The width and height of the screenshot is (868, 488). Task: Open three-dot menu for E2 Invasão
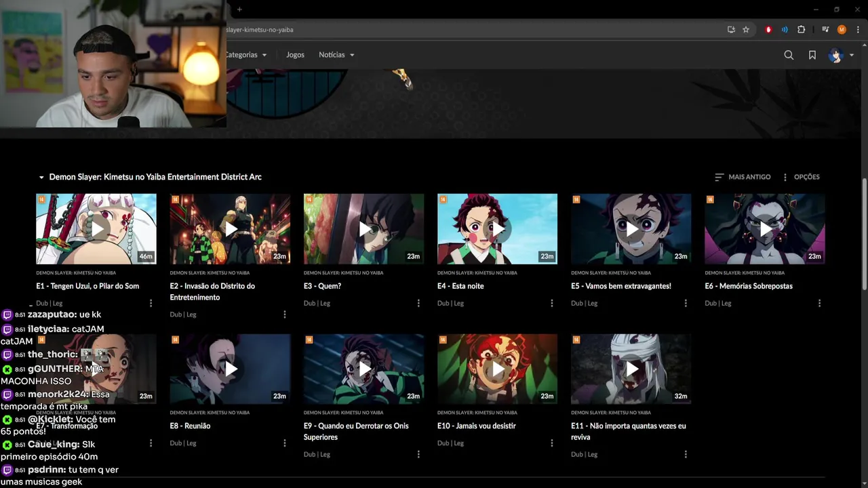(285, 314)
